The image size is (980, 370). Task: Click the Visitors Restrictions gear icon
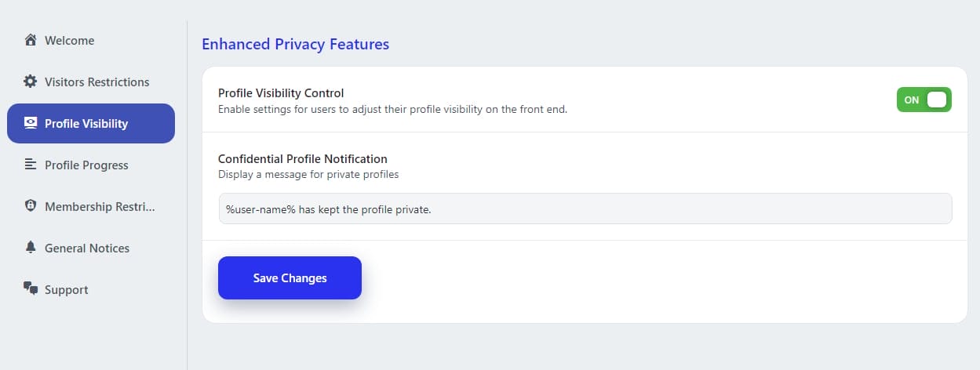tap(31, 82)
